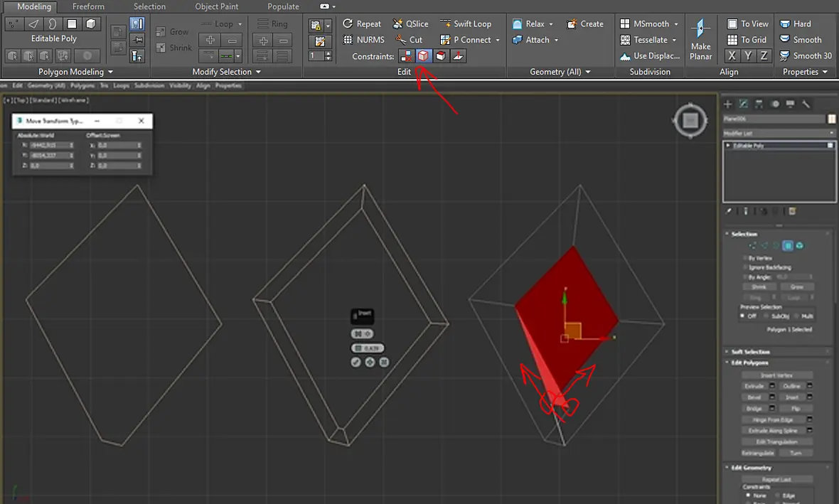Select Element sub-object mode in ribbon

(x=91, y=24)
